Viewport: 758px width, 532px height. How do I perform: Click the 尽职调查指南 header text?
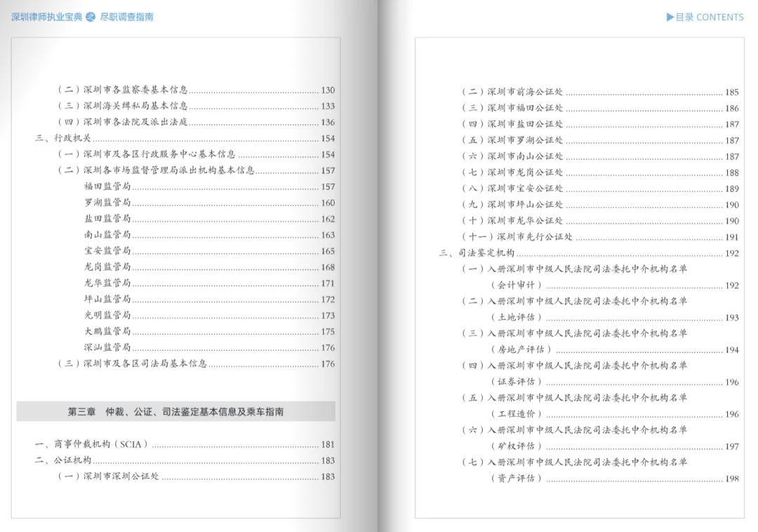point(126,17)
